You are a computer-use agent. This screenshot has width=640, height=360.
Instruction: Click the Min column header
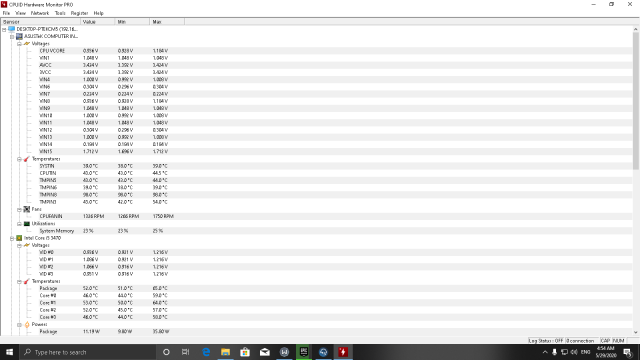point(133,22)
